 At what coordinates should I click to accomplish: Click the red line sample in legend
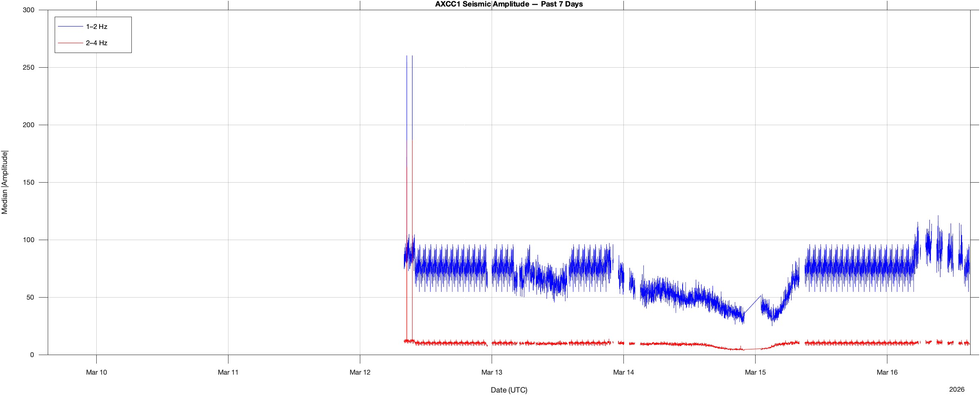pos(70,43)
